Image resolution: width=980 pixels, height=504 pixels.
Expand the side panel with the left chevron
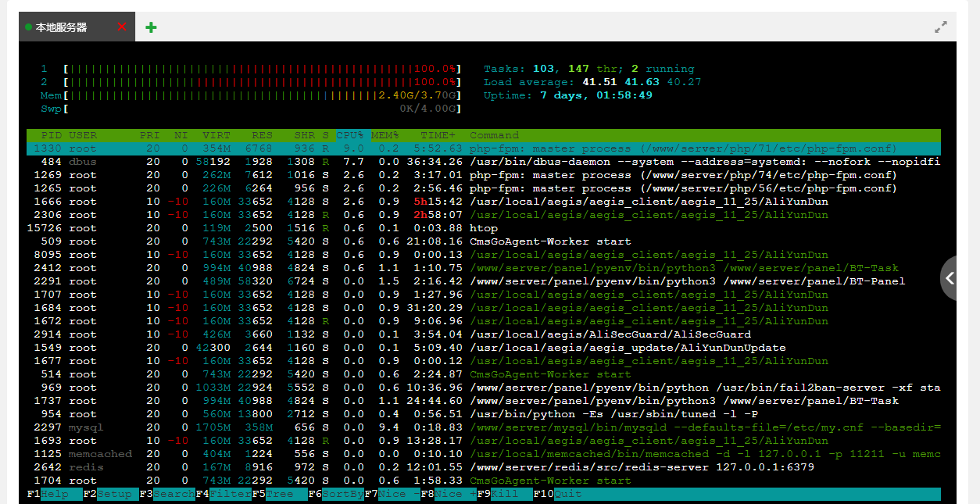click(950, 277)
